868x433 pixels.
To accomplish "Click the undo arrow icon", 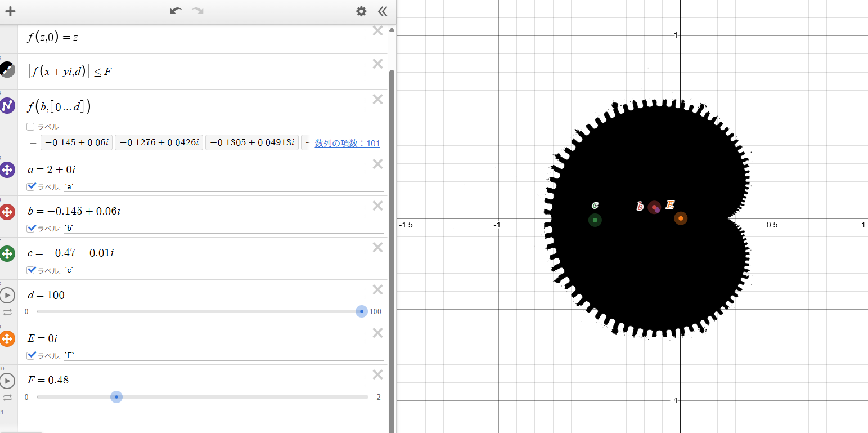I will [x=175, y=11].
